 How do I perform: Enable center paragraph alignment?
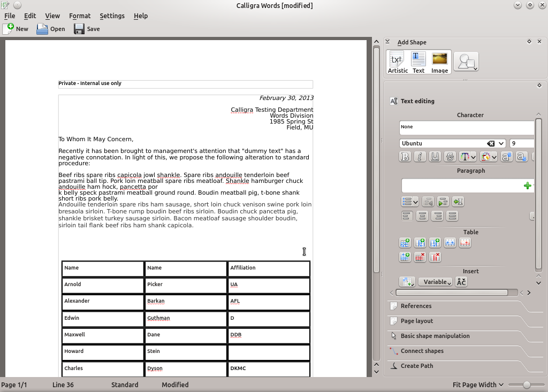coord(422,216)
